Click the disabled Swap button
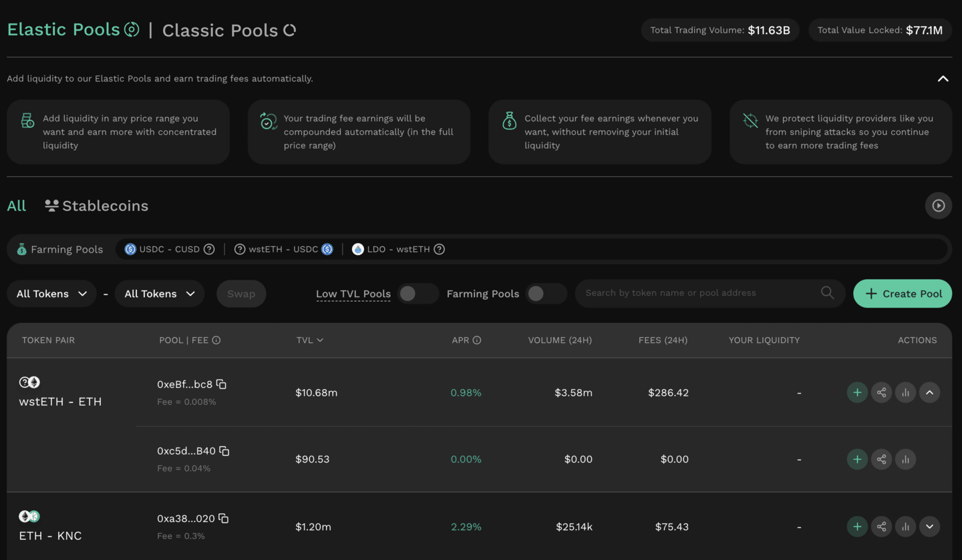Image resolution: width=962 pixels, height=560 pixels. pos(241,294)
